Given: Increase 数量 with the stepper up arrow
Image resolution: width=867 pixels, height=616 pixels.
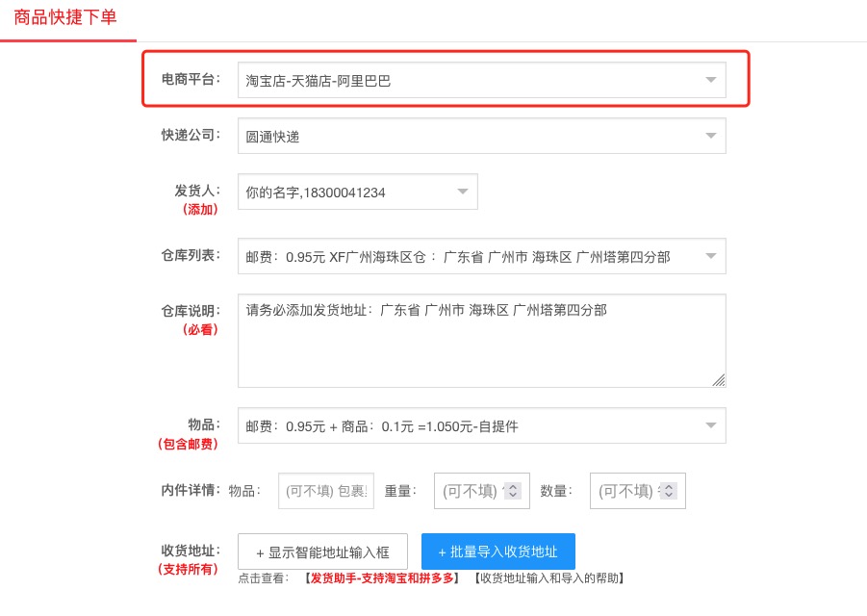Looking at the screenshot, I should pos(668,486).
